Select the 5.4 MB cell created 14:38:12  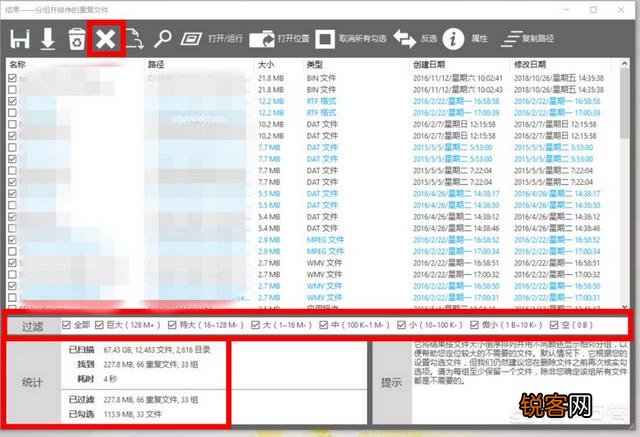coord(269,217)
